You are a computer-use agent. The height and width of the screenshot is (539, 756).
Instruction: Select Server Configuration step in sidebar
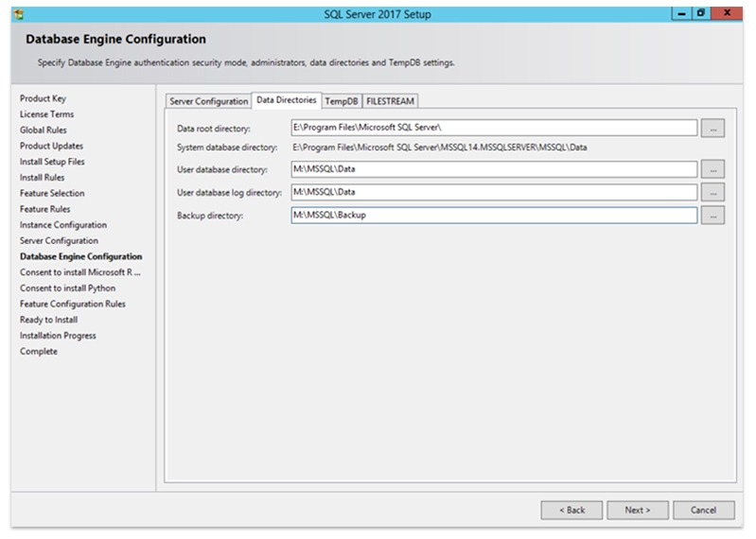[x=59, y=241]
